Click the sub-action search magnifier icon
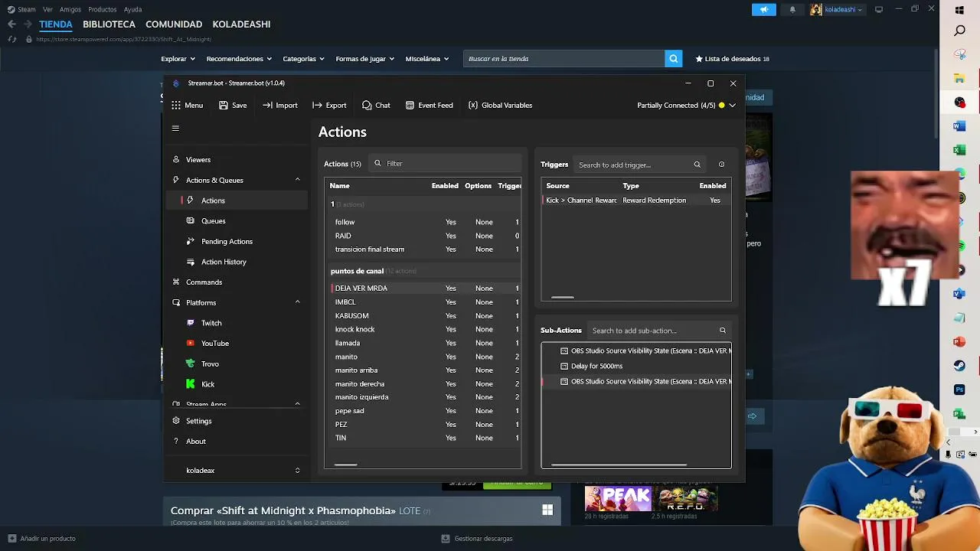 [x=722, y=331]
